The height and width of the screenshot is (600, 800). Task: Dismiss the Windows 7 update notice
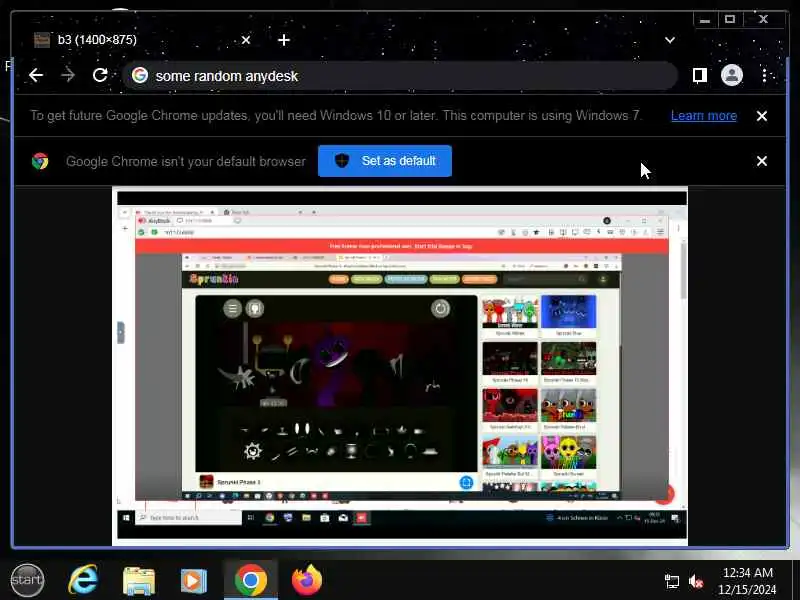click(762, 116)
